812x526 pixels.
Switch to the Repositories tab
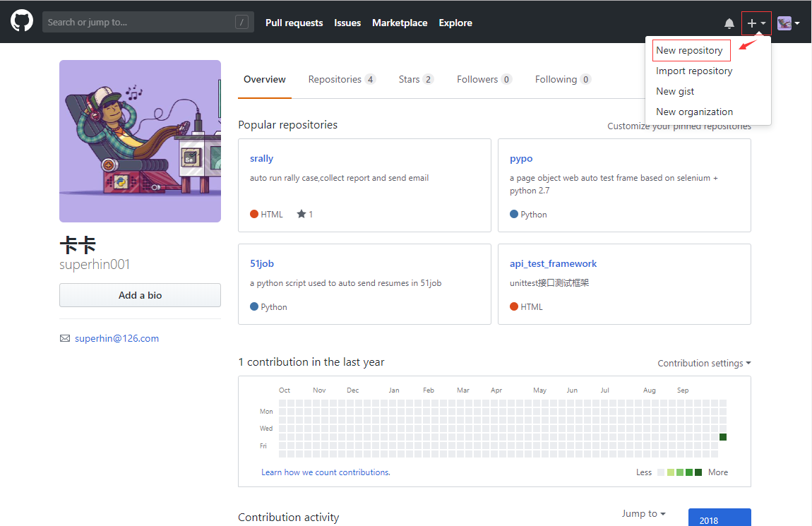pyautogui.click(x=341, y=79)
